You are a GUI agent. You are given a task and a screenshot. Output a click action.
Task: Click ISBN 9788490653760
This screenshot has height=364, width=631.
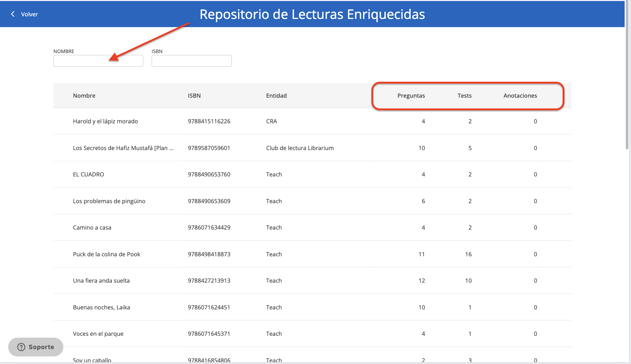(209, 175)
